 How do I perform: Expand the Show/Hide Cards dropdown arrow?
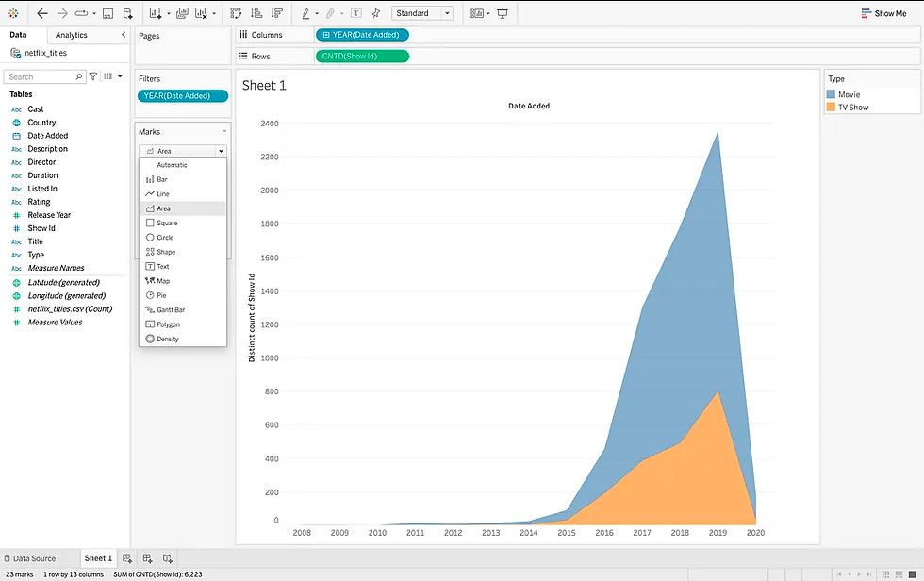click(x=488, y=13)
